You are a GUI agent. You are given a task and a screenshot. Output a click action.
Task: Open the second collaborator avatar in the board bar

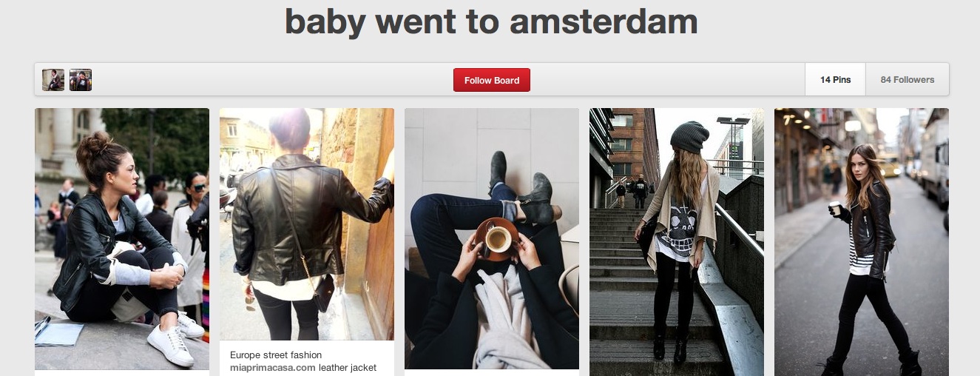81,80
